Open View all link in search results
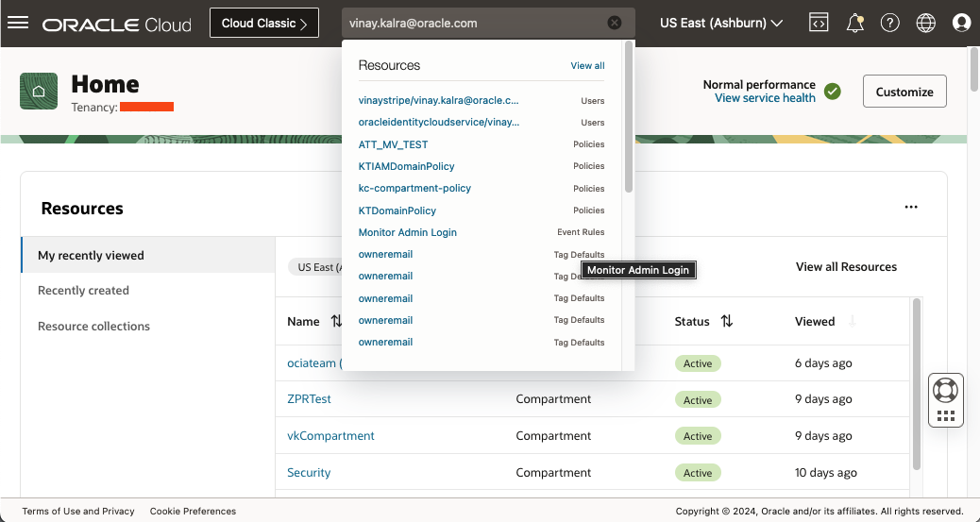This screenshot has width=980, height=522. tap(587, 66)
